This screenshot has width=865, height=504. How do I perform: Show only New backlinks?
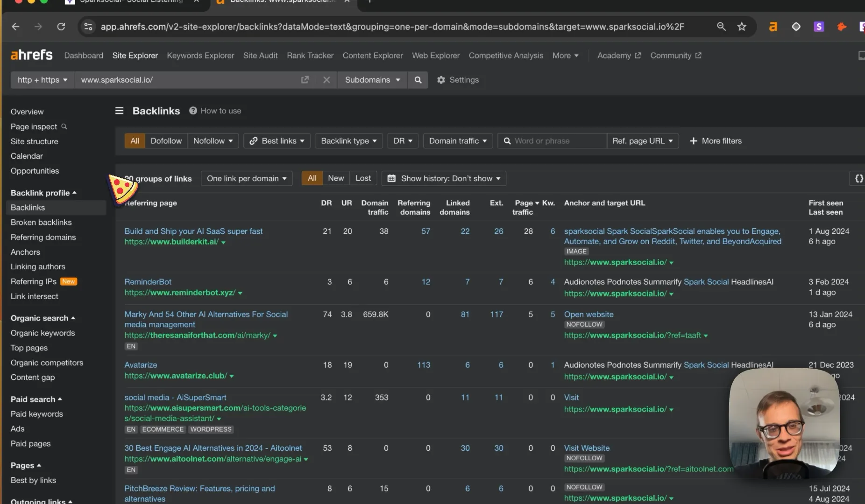[x=336, y=178]
